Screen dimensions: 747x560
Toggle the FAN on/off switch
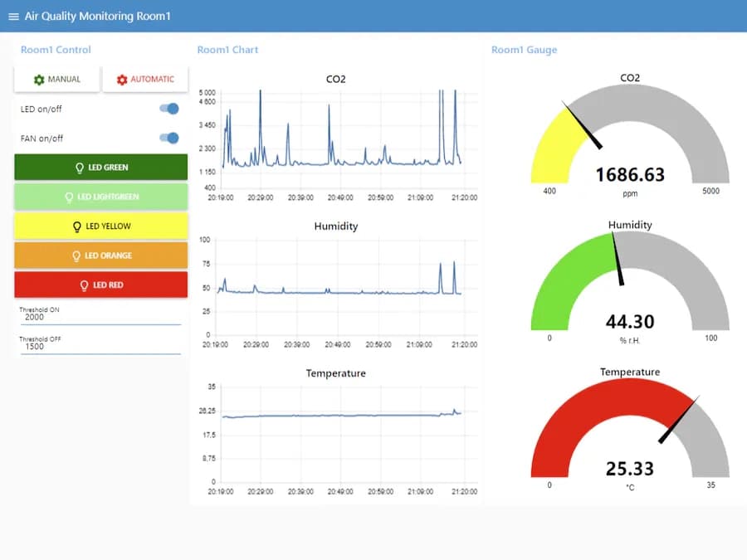tap(169, 139)
